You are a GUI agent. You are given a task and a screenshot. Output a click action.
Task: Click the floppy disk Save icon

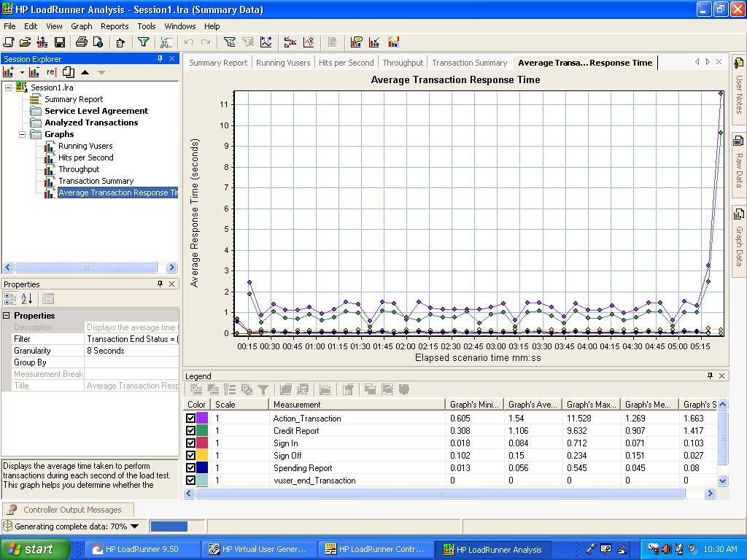[x=60, y=42]
